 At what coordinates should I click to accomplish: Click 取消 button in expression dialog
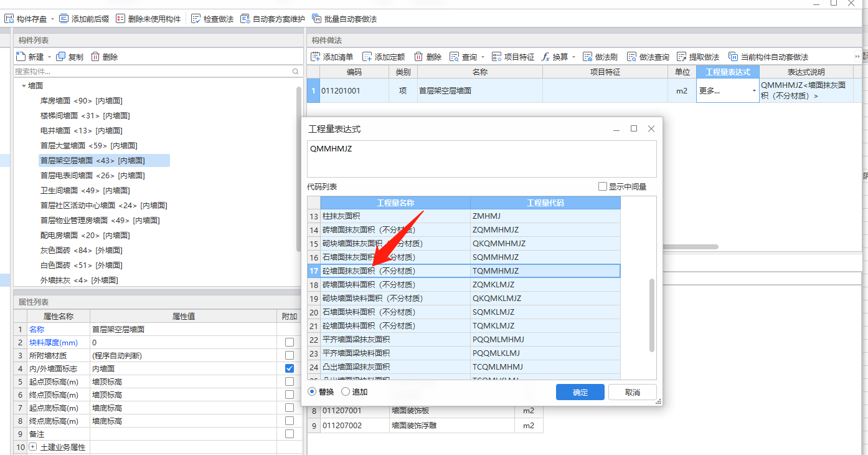[632, 392]
